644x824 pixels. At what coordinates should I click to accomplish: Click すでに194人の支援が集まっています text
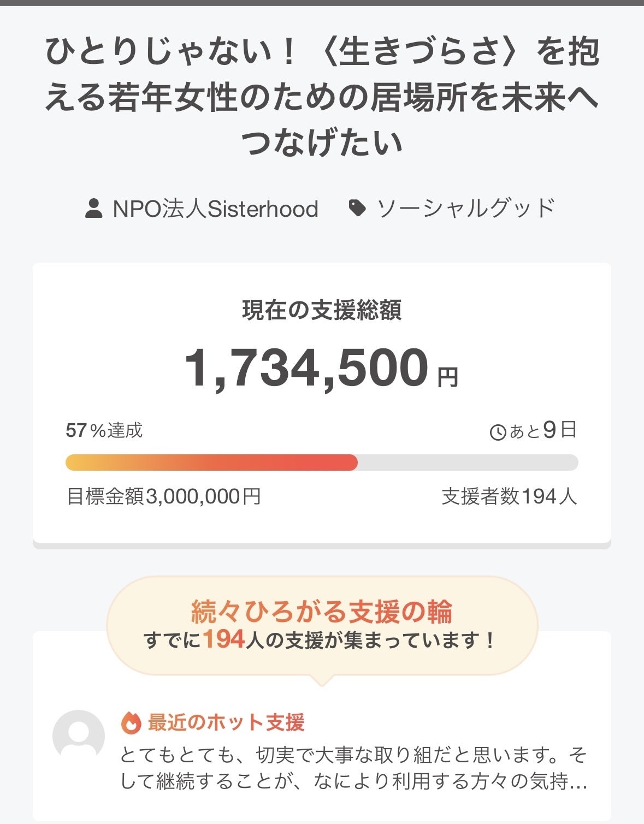point(322,640)
